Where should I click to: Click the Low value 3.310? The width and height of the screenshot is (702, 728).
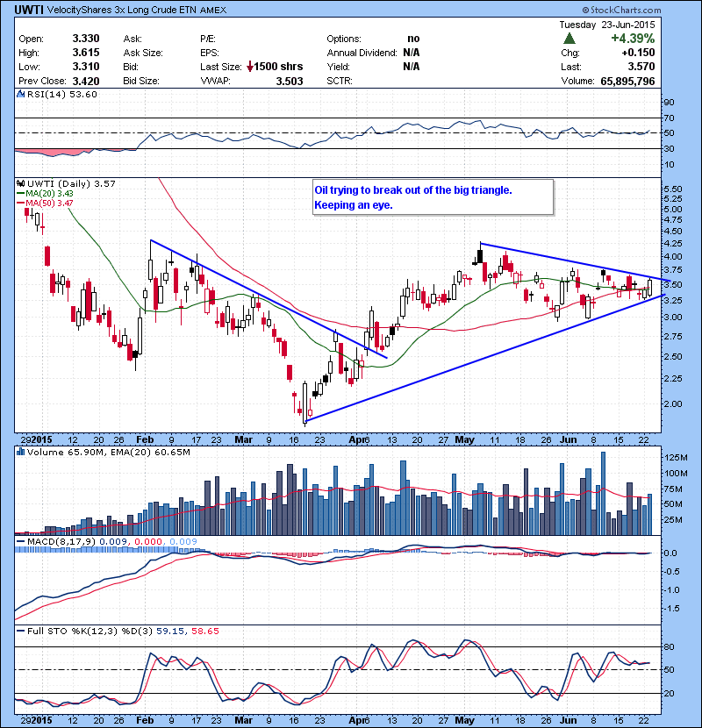tap(86, 67)
